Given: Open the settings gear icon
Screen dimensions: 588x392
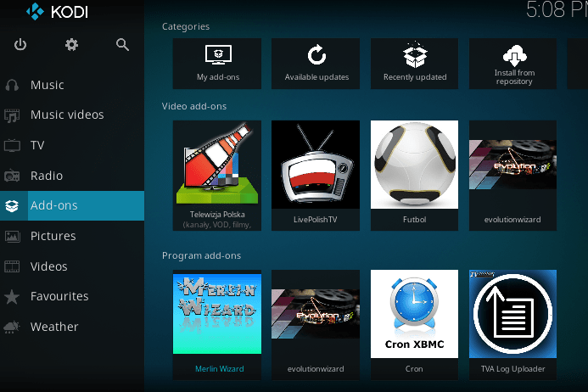Looking at the screenshot, I should click(x=71, y=45).
